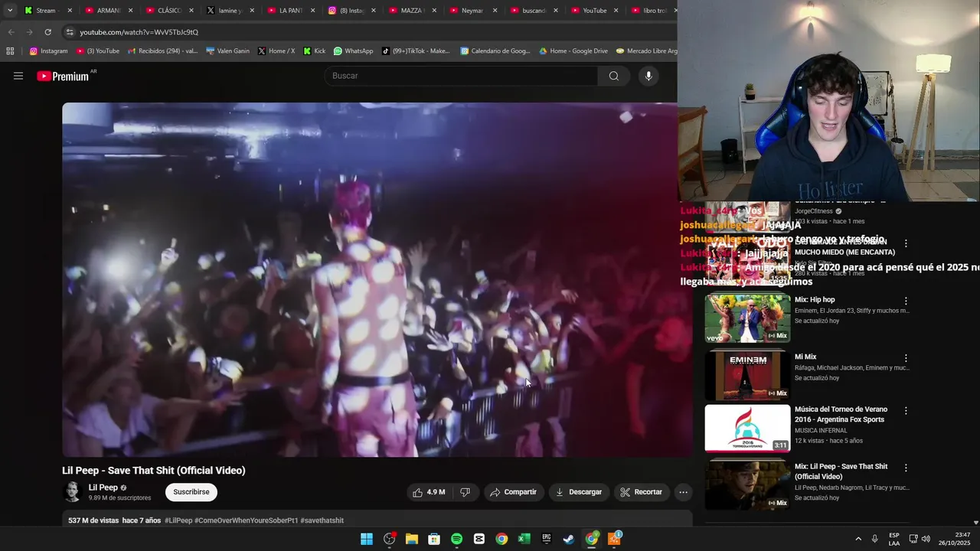980x551 pixels.
Task: Open Mix: Hip hop thumbnail
Action: (x=747, y=318)
